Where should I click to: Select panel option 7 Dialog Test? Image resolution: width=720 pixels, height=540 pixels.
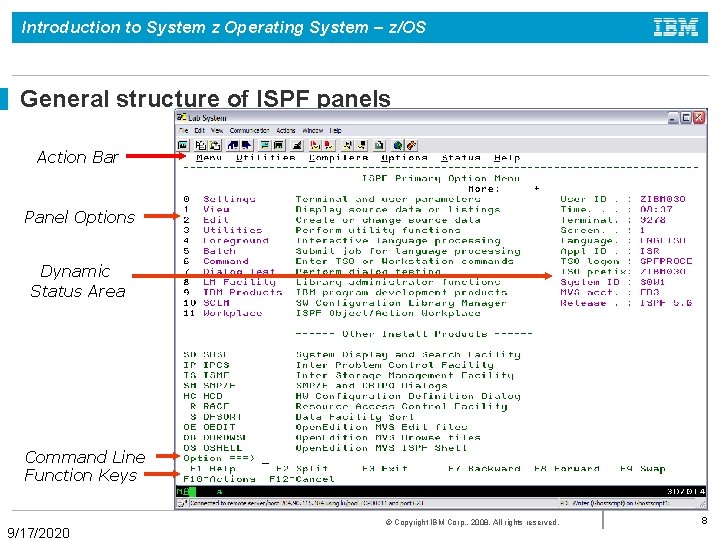pyautogui.click(x=229, y=272)
